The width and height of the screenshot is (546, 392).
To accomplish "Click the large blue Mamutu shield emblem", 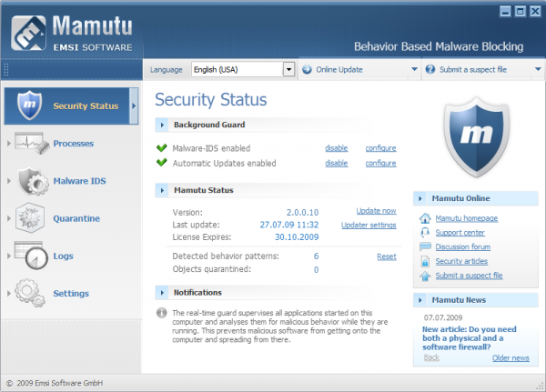I will point(476,137).
